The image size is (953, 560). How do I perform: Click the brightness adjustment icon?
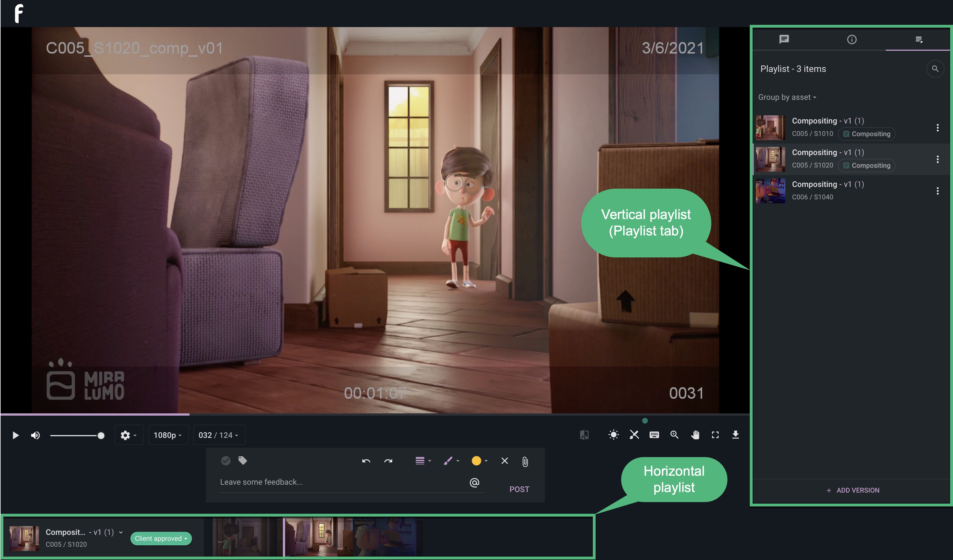click(613, 435)
